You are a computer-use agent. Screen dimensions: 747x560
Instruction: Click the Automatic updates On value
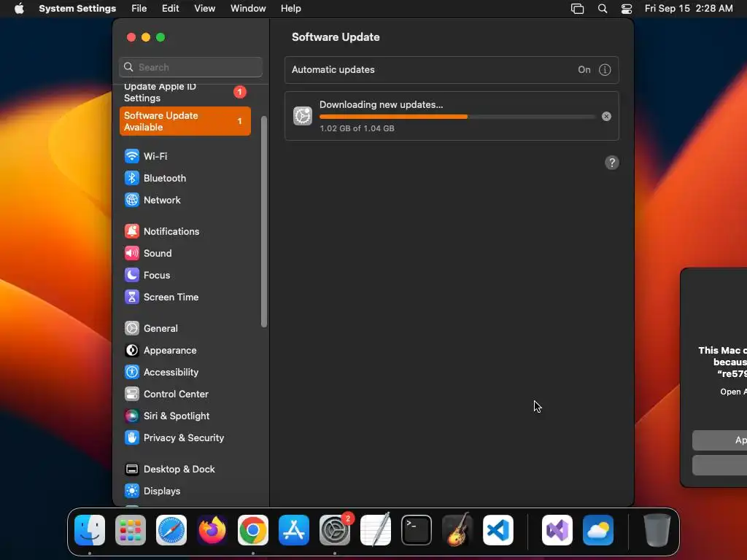584,70
